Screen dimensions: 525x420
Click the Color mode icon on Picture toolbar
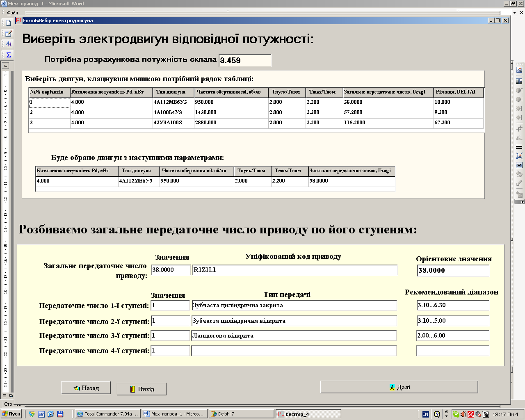(x=519, y=81)
